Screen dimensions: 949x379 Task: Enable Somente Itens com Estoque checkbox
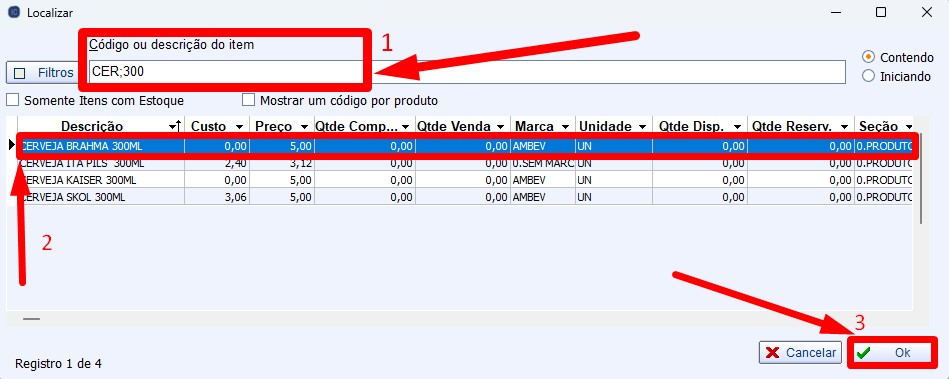(13, 100)
